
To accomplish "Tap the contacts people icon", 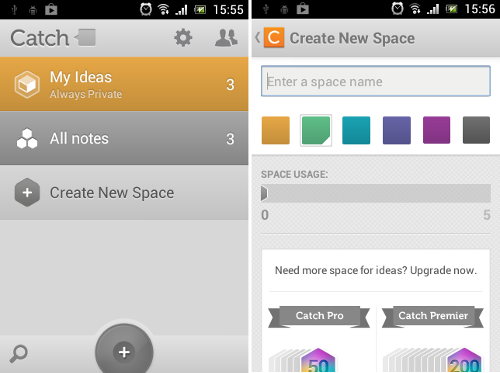I will coord(226,37).
